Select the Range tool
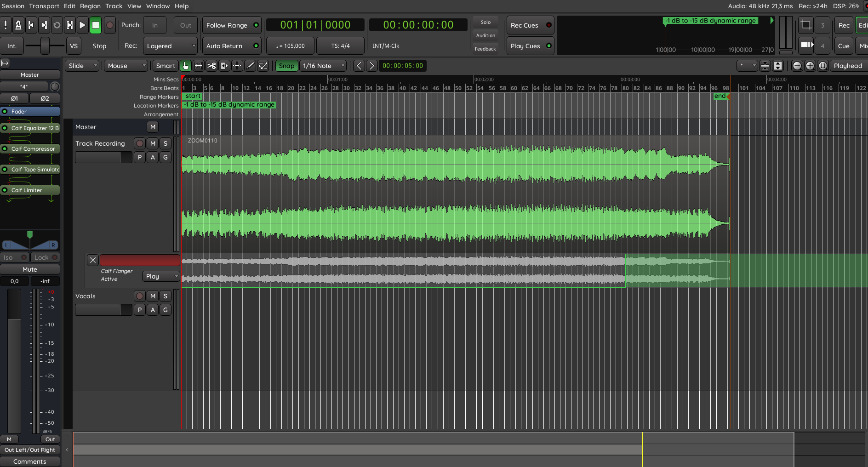This screenshot has width=868, height=467. coord(199,66)
